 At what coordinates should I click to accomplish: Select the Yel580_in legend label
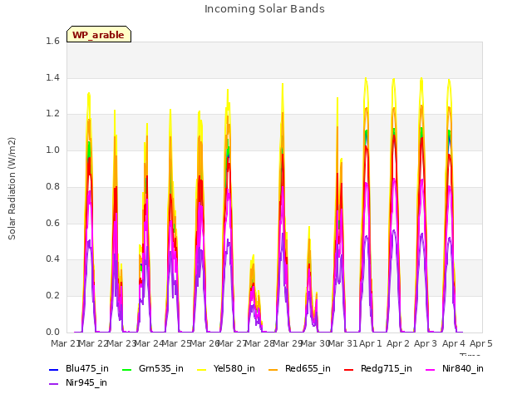pyautogui.click(x=234, y=368)
